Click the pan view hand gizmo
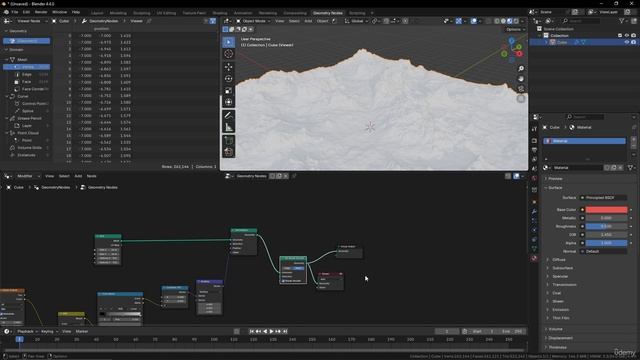Screen dimensions: 640x360 coord(521,79)
